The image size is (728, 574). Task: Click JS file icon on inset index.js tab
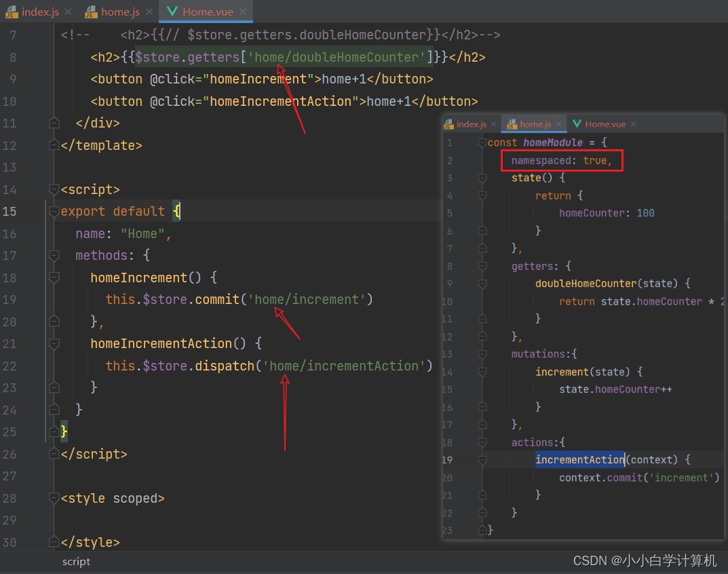pos(448,124)
